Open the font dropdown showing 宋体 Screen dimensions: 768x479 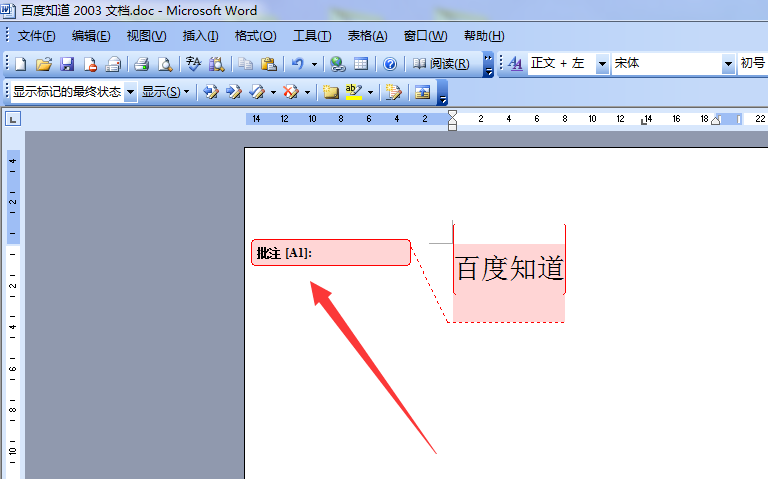click(728, 64)
